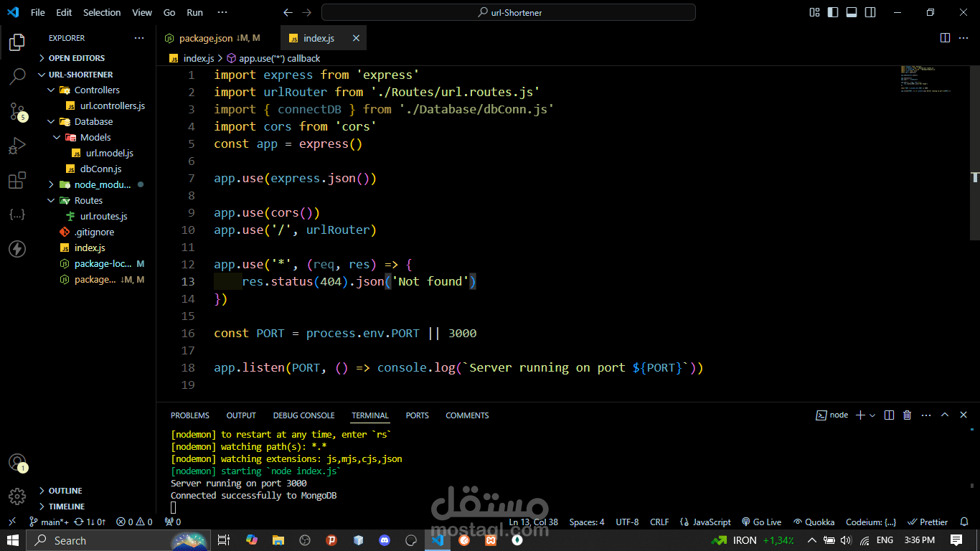
Task: Open the Explorer view in activity bar
Action: pyautogui.click(x=17, y=42)
